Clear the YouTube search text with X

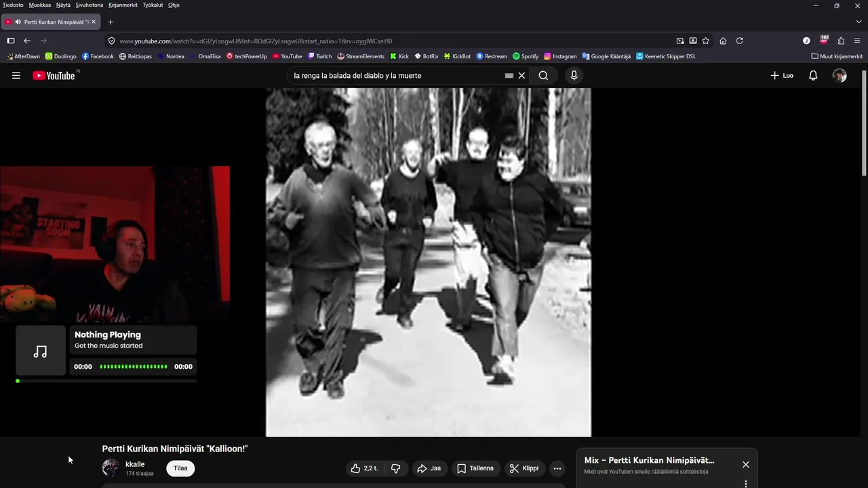(521, 75)
